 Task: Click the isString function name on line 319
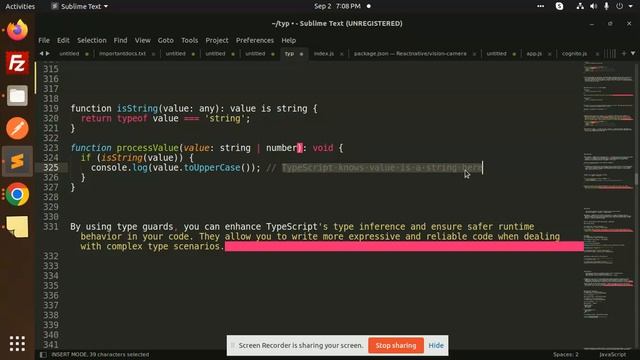pos(138,109)
